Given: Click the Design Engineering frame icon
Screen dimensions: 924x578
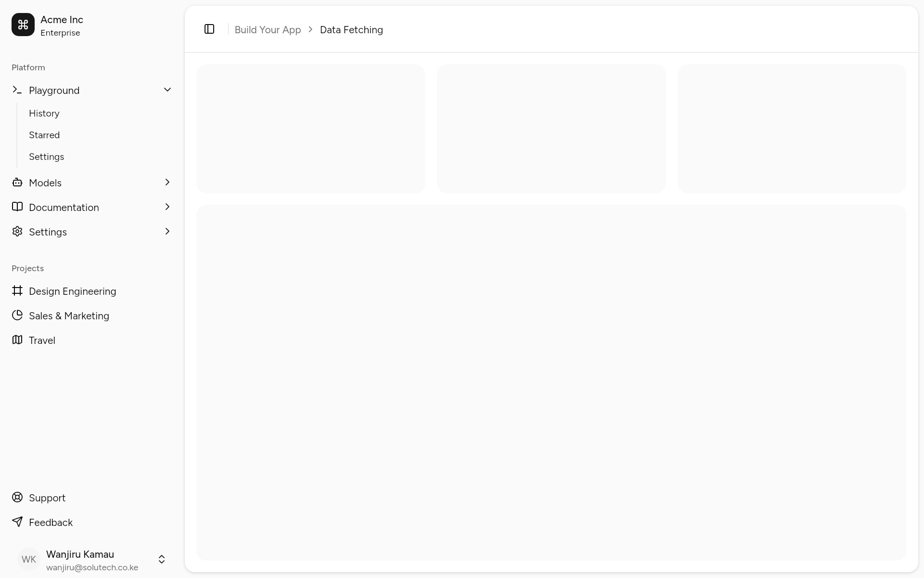Looking at the screenshot, I should 17,291.
